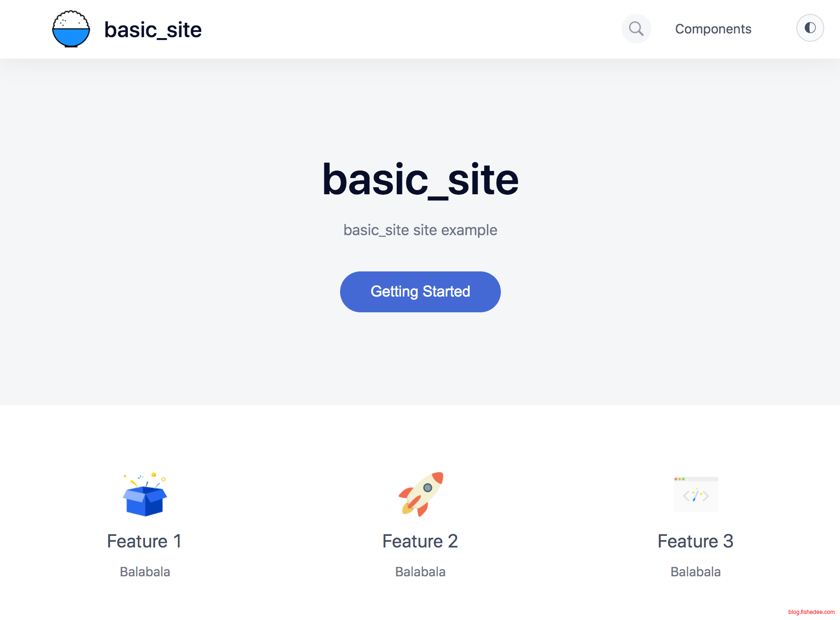Open the blog.fishedee.com watermark link
The height and width of the screenshot is (620, 840).
pyautogui.click(x=811, y=612)
